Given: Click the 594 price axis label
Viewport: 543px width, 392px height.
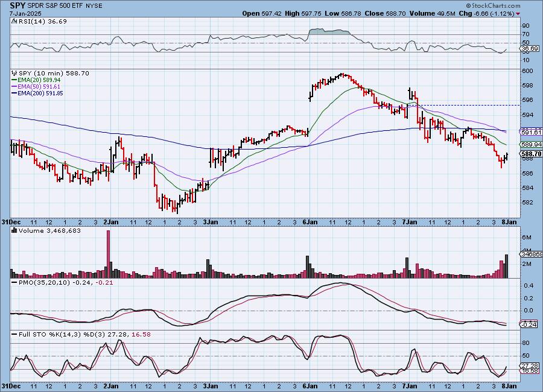Looking at the screenshot, I should (x=527, y=115).
